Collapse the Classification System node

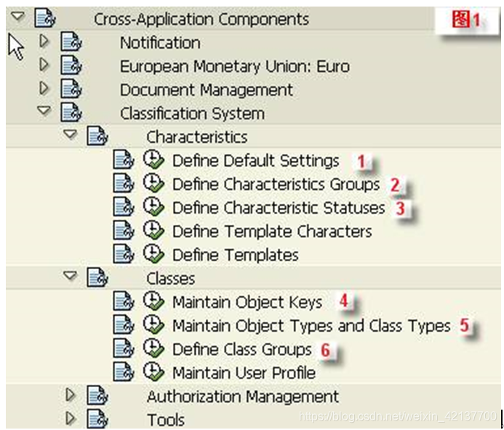pos(44,111)
